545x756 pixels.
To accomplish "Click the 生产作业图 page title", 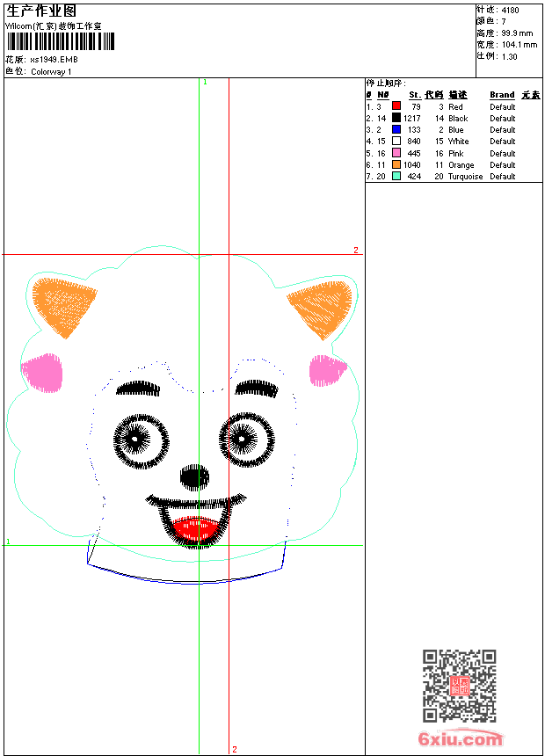I will [41, 11].
